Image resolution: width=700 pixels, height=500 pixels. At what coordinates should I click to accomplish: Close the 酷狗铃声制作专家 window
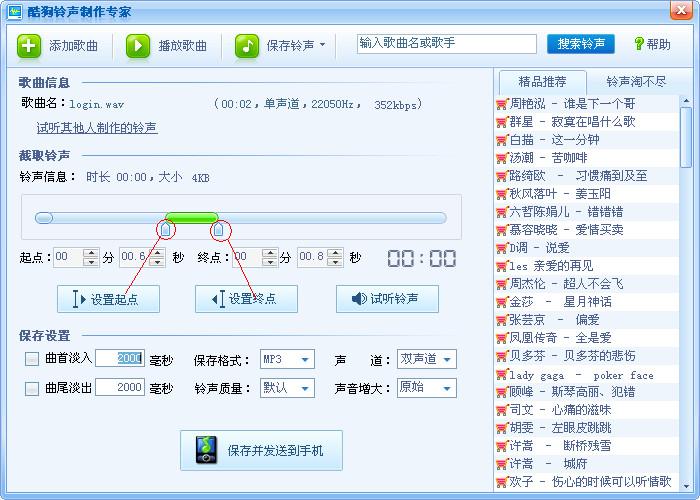681,11
